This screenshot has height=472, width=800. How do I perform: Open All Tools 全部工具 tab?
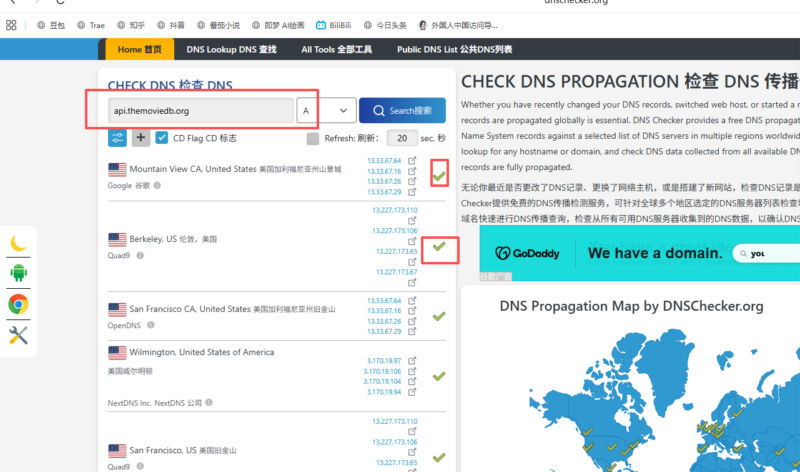(336, 49)
